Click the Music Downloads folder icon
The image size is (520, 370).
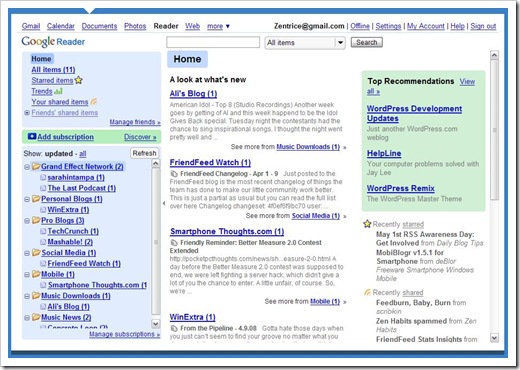[x=36, y=296]
